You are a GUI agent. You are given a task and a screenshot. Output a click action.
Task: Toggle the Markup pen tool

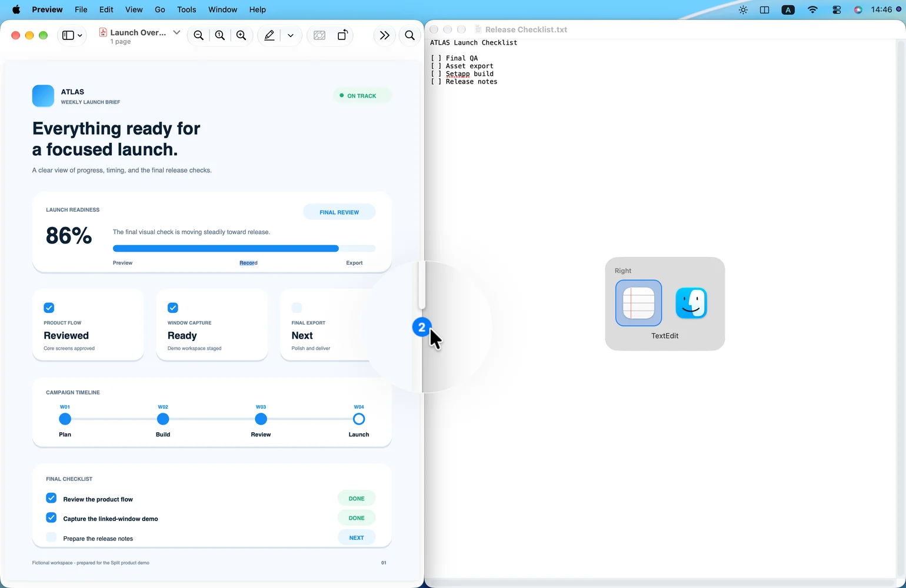269,35
